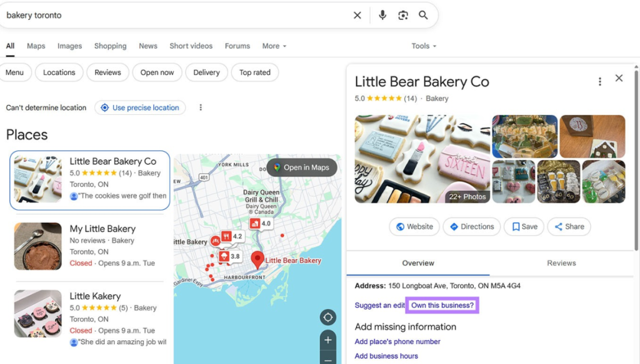Recenter map with the location target icon
The height and width of the screenshot is (364, 640).
click(327, 317)
